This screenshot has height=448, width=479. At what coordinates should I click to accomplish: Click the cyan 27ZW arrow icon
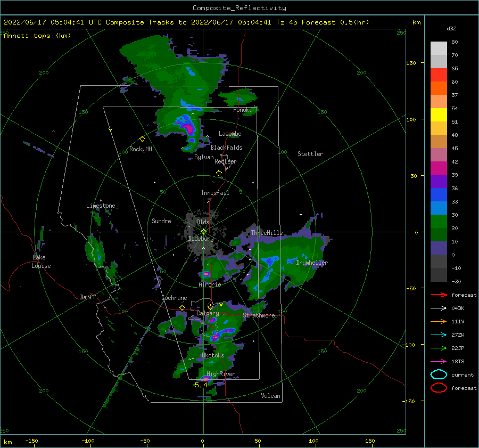tap(439, 335)
